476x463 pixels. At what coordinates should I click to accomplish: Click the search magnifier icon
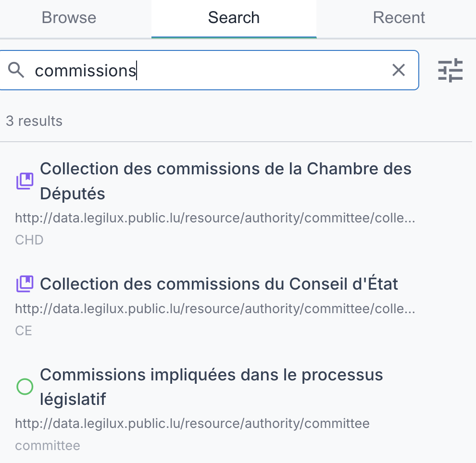[16, 70]
